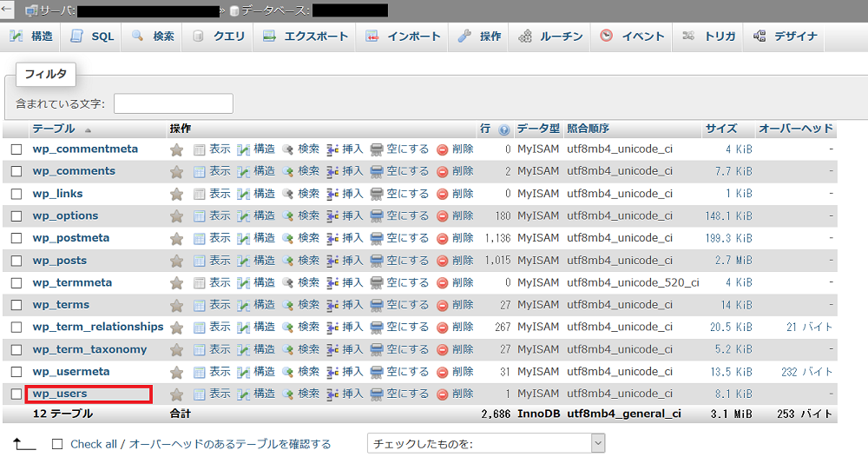Click 21 バイト overhead for wp_term_relationships
The height and width of the screenshot is (457, 868).
coord(809,328)
